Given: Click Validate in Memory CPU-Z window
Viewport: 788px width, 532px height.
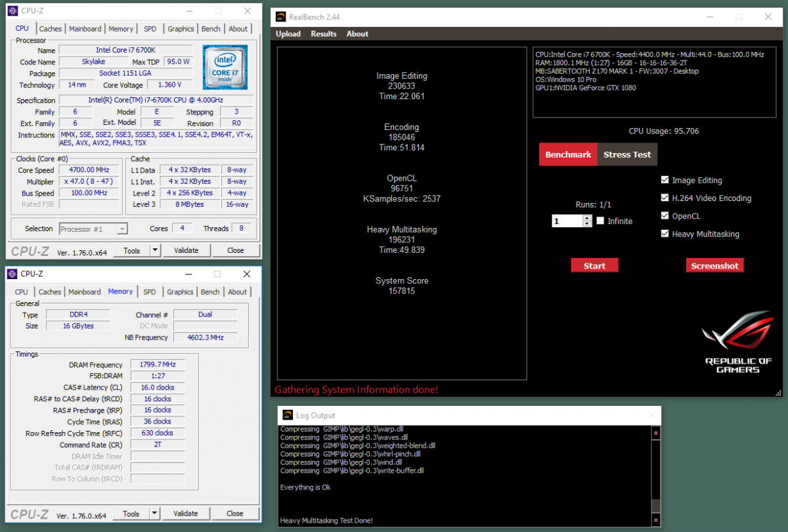Looking at the screenshot, I should click(186, 514).
